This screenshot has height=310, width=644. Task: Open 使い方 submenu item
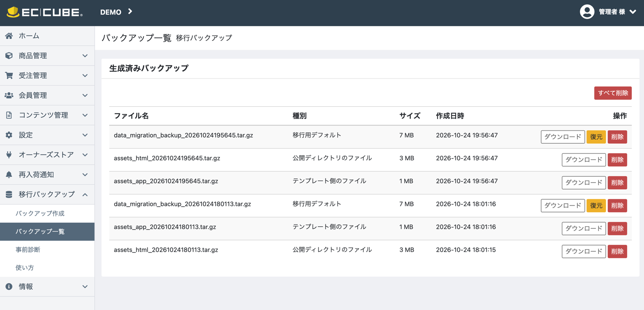click(x=25, y=268)
